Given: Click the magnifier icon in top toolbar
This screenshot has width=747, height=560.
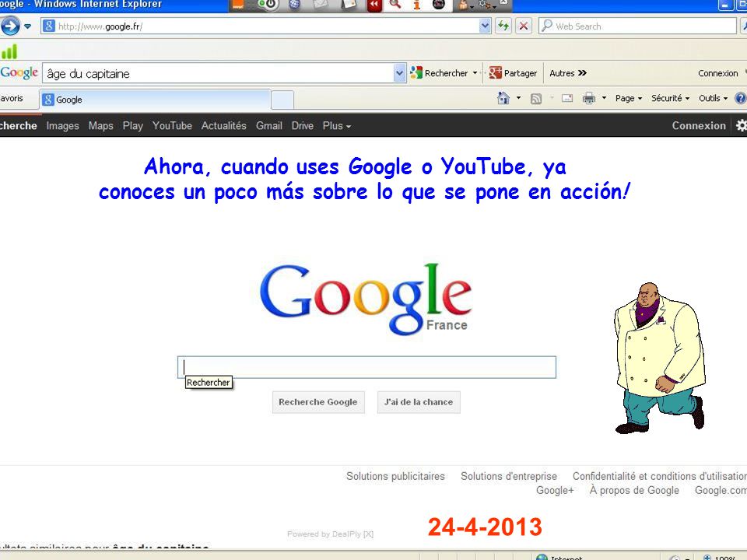Looking at the screenshot, I should tap(395, 5).
